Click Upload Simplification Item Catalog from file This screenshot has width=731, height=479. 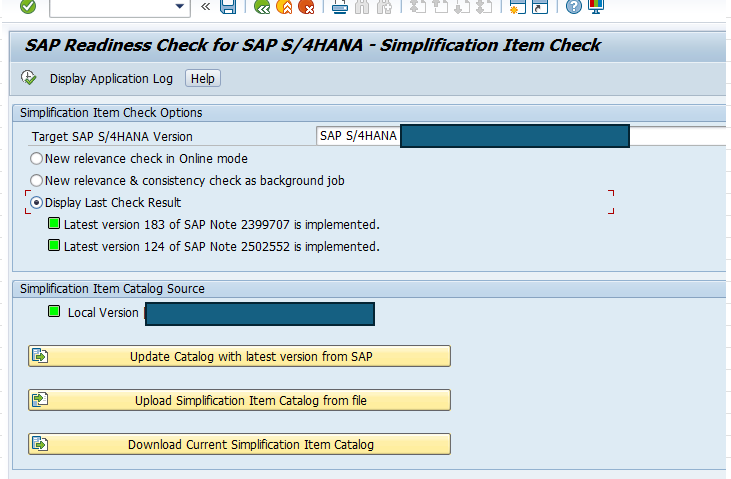[239, 400]
